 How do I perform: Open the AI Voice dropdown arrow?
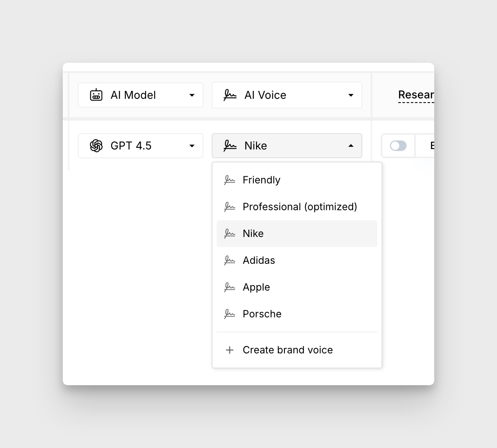(351, 95)
